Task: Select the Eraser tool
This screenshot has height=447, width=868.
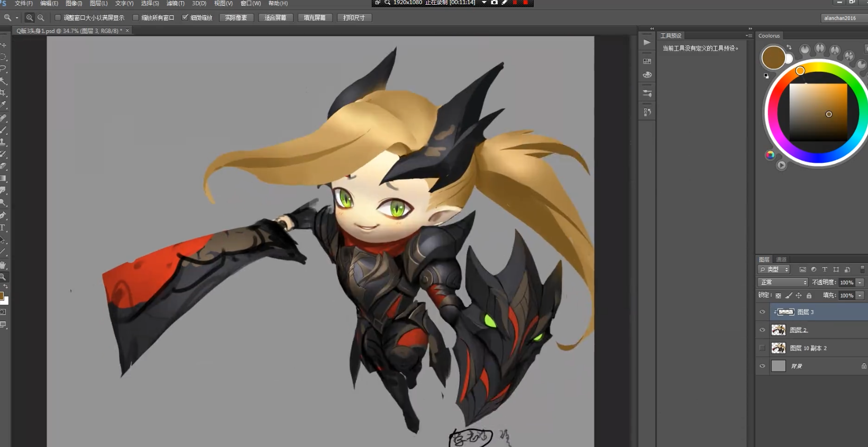Action: click(3, 166)
